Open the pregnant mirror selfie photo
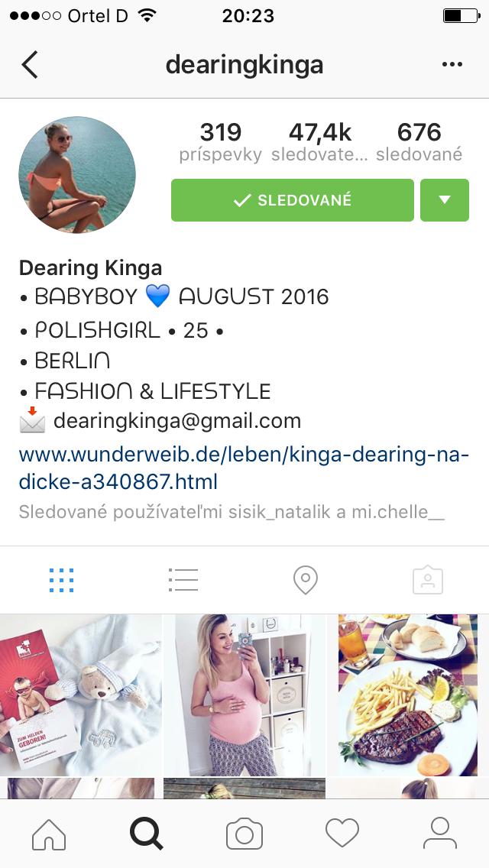 click(x=244, y=695)
